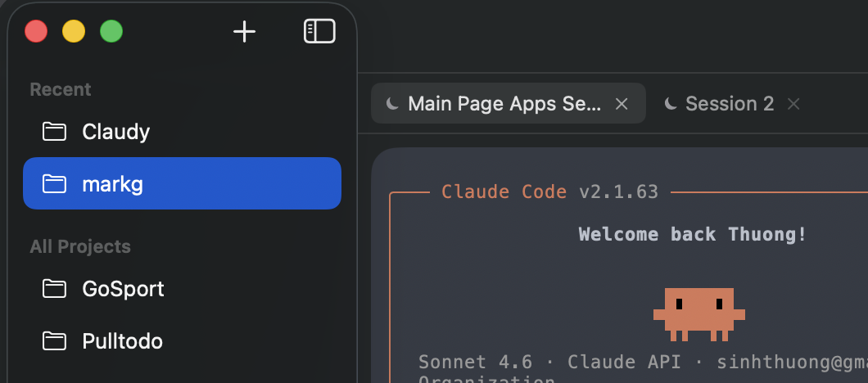The image size is (868, 383).
Task: Click the moon icon on Main Page tab
Action: click(393, 104)
